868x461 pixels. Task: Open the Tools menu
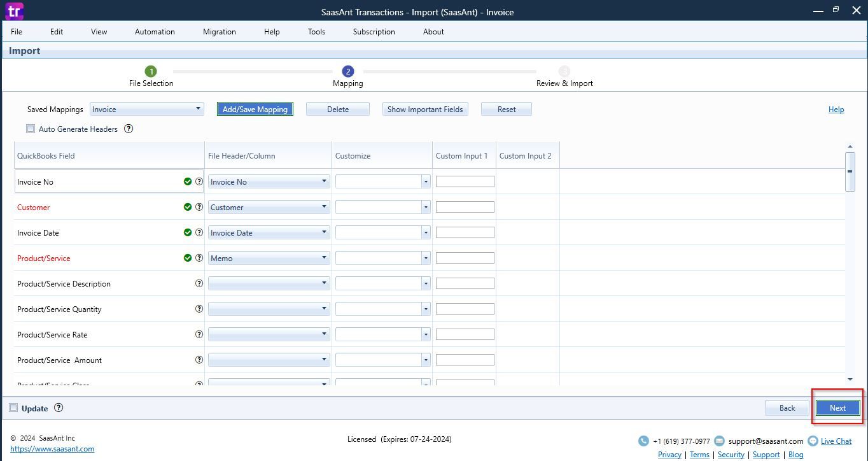[316, 31]
